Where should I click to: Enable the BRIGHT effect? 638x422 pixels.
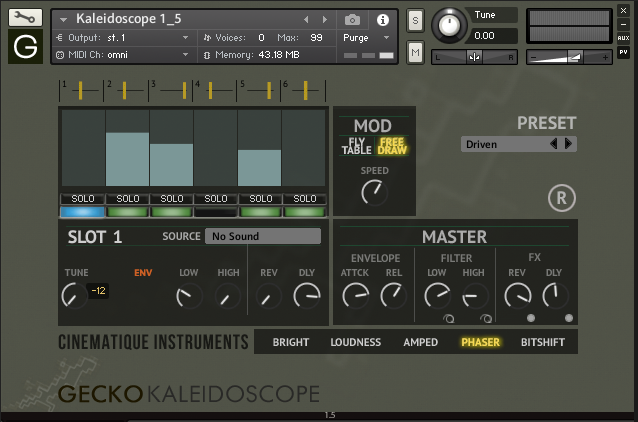click(291, 342)
